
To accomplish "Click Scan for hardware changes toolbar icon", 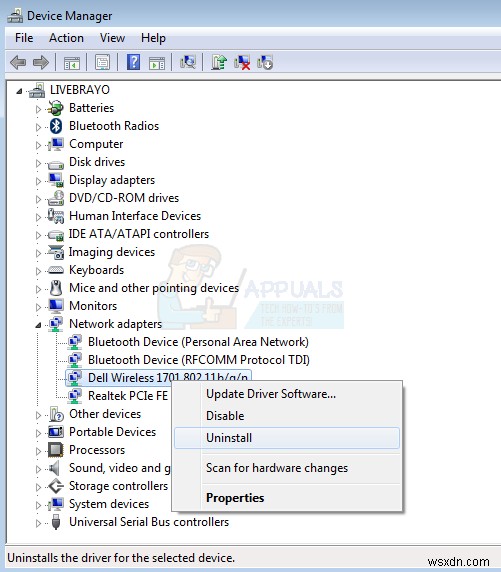I will point(188,62).
